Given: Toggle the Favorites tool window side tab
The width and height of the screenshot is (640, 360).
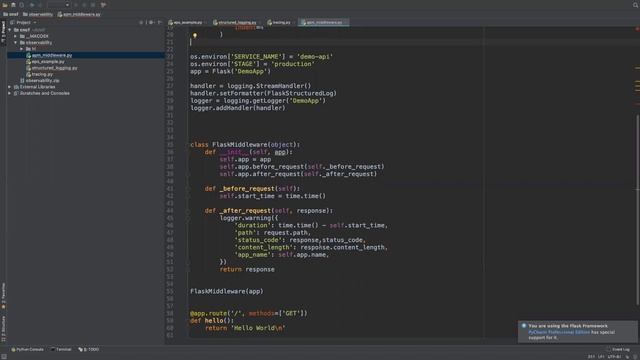Looking at the screenshot, I should [x=3, y=296].
